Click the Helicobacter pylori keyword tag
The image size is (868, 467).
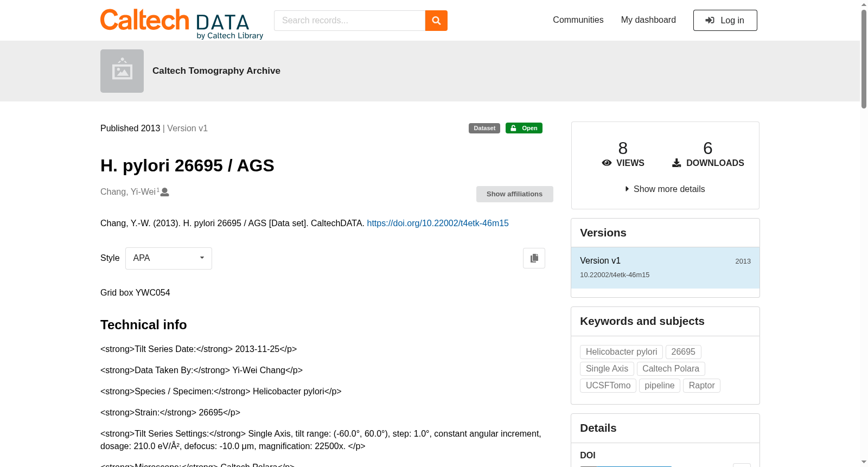tap(621, 352)
